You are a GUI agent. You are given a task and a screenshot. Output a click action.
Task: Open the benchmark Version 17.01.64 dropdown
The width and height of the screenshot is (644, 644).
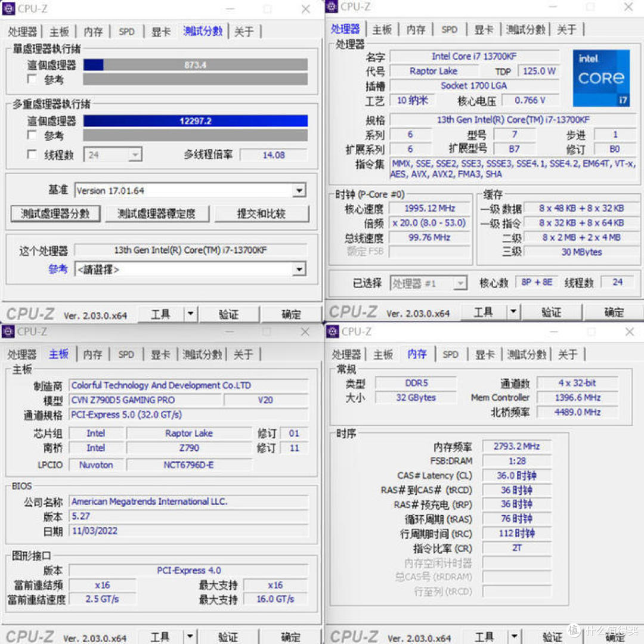coord(299,191)
